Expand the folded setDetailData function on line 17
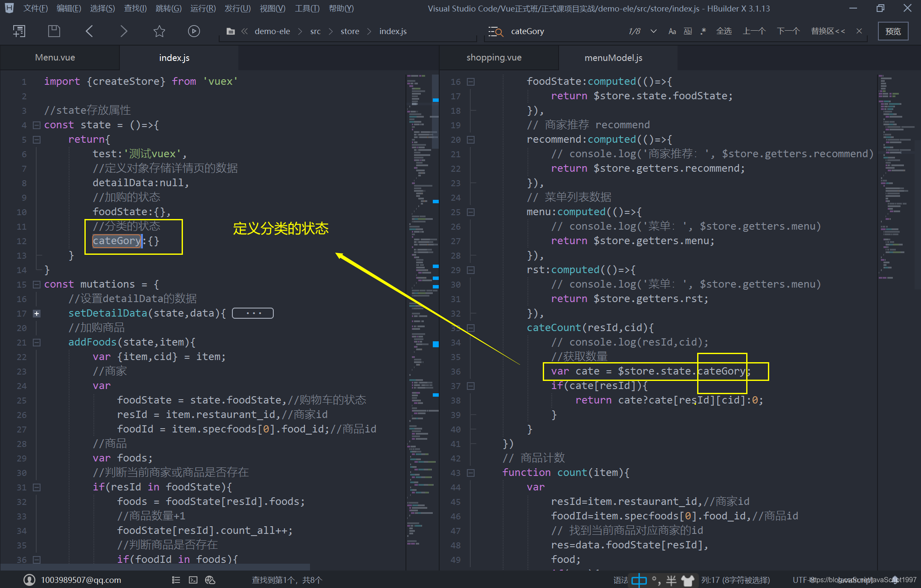This screenshot has width=921, height=588. pos(37,314)
